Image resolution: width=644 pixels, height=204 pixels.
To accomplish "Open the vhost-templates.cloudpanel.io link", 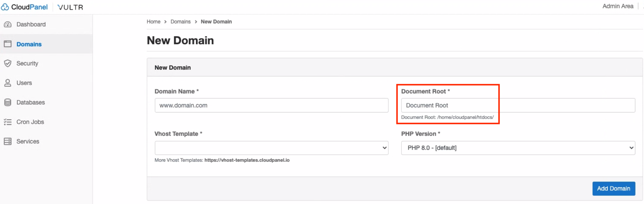I will click(x=247, y=160).
